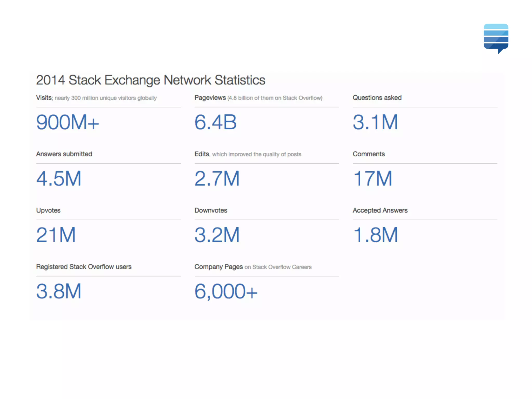
Task: Click 'Registered Stack Overflow users' label
Action: tap(84, 267)
